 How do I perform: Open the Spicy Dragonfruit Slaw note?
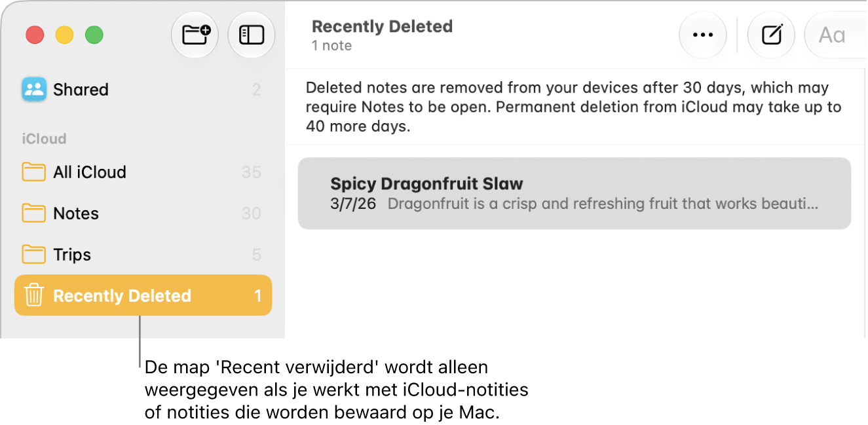click(x=575, y=193)
